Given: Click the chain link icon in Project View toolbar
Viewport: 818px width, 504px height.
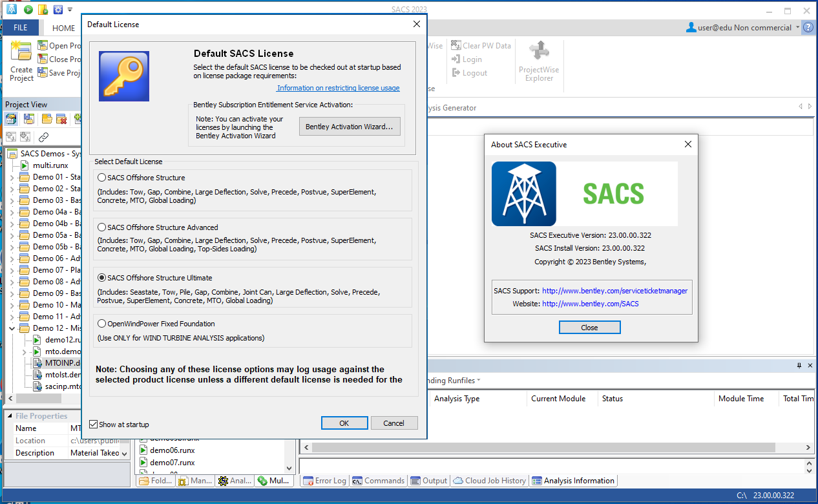Looking at the screenshot, I should click(43, 137).
